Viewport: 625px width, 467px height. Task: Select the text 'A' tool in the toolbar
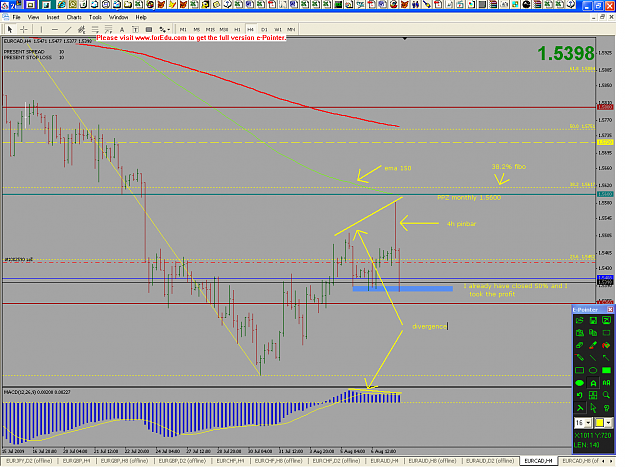122,29
